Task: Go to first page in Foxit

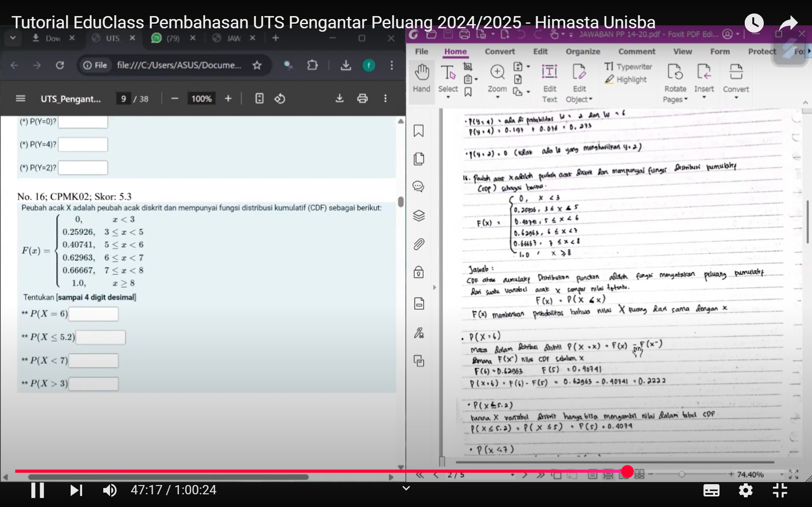Action: (420, 475)
